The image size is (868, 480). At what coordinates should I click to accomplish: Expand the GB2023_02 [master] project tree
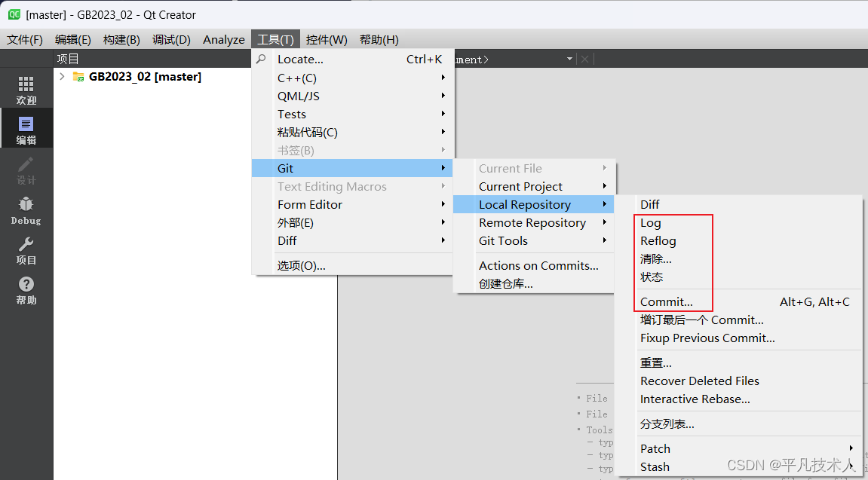coord(60,76)
